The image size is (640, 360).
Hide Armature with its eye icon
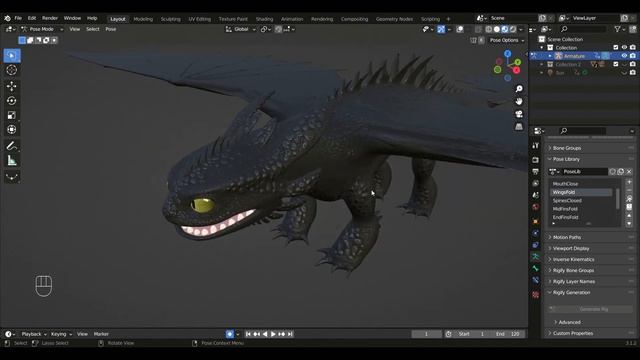tap(624, 56)
